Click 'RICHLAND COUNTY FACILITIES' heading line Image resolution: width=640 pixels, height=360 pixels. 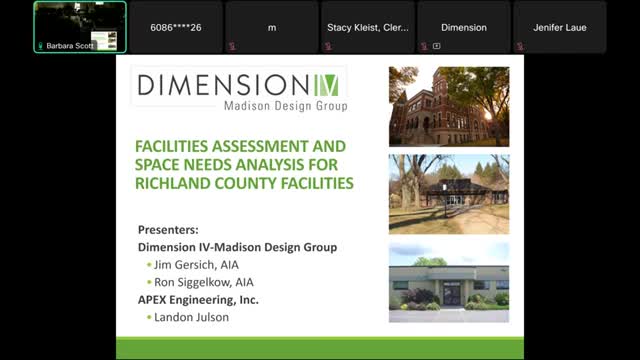click(244, 183)
